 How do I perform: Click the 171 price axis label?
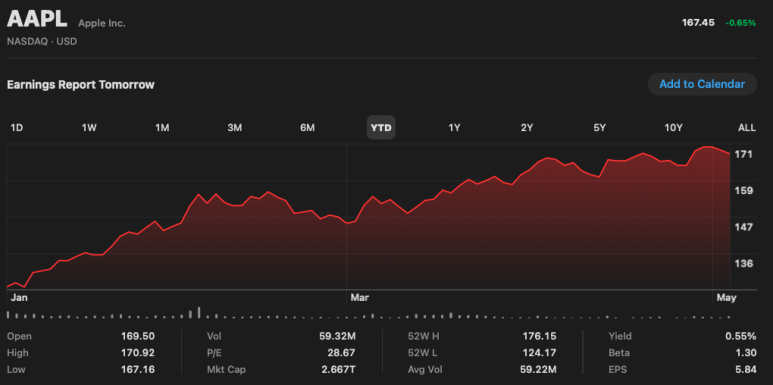[x=744, y=154]
